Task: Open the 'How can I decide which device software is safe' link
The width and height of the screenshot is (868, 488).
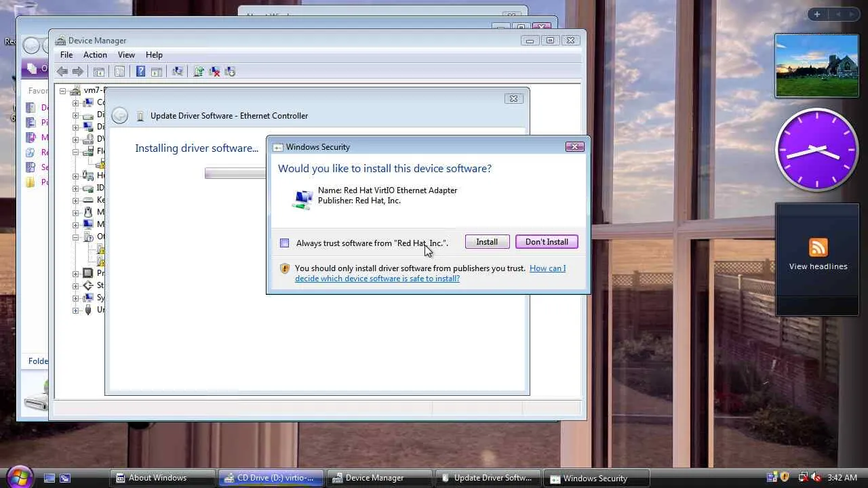Action: point(430,273)
